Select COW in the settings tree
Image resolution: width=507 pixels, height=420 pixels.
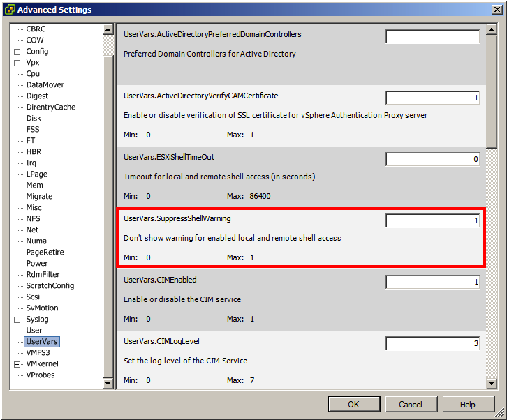tap(35, 40)
